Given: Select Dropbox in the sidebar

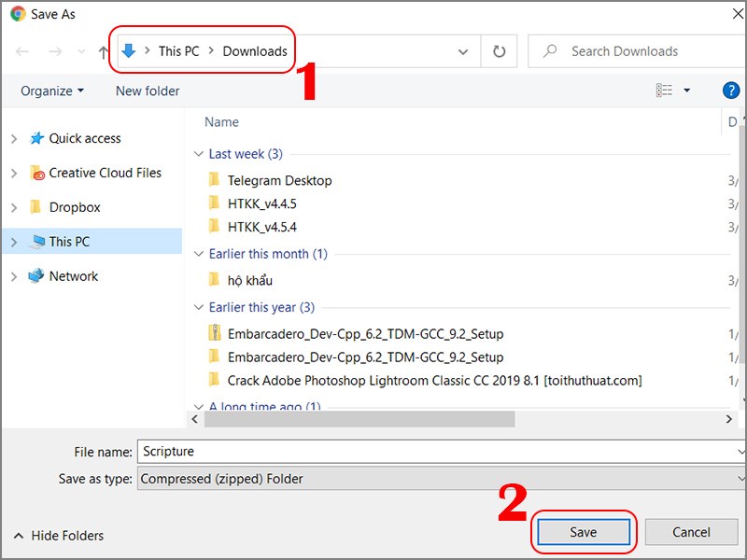Looking at the screenshot, I should 75,207.
